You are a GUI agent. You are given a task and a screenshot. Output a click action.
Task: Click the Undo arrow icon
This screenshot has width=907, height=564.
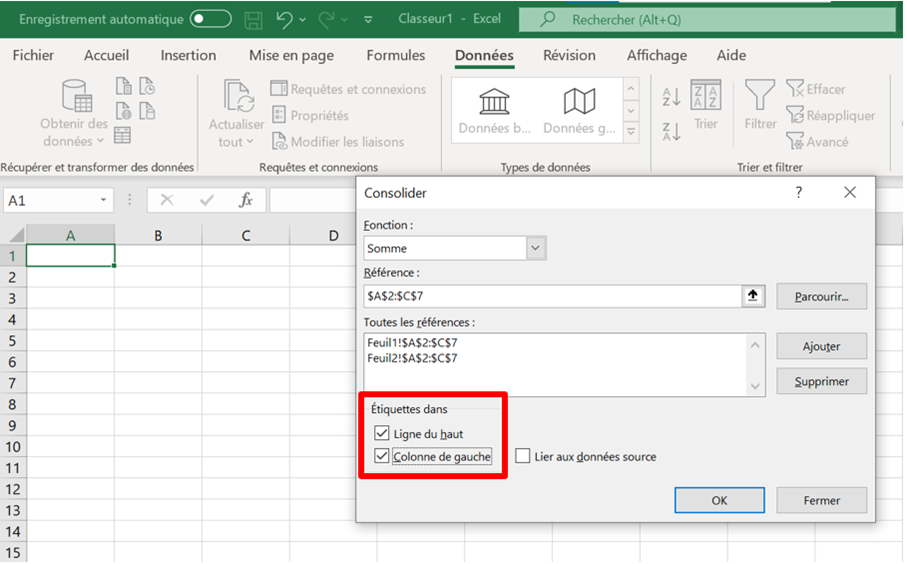[284, 20]
